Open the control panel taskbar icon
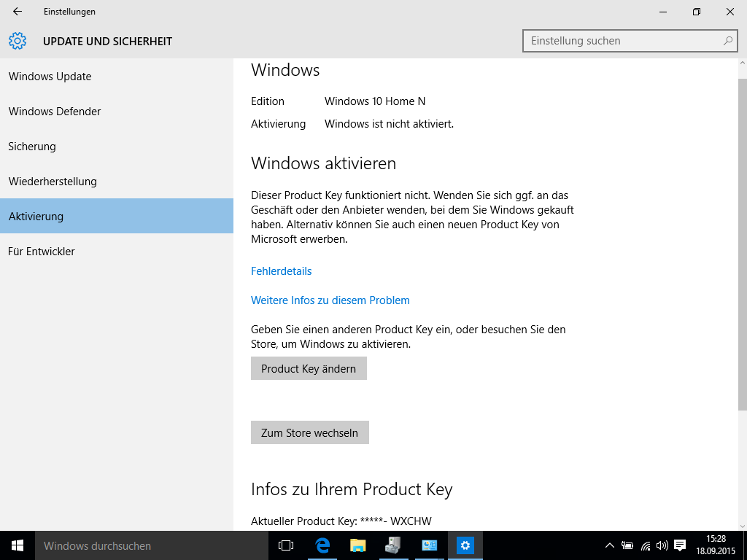The height and width of the screenshot is (560, 747). [429, 545]
